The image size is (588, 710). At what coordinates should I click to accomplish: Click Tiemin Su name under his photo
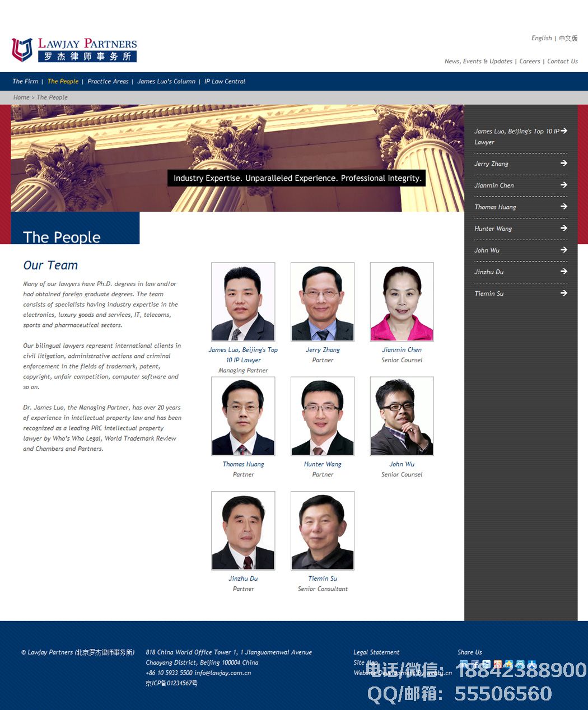click(x=323, y=578)
